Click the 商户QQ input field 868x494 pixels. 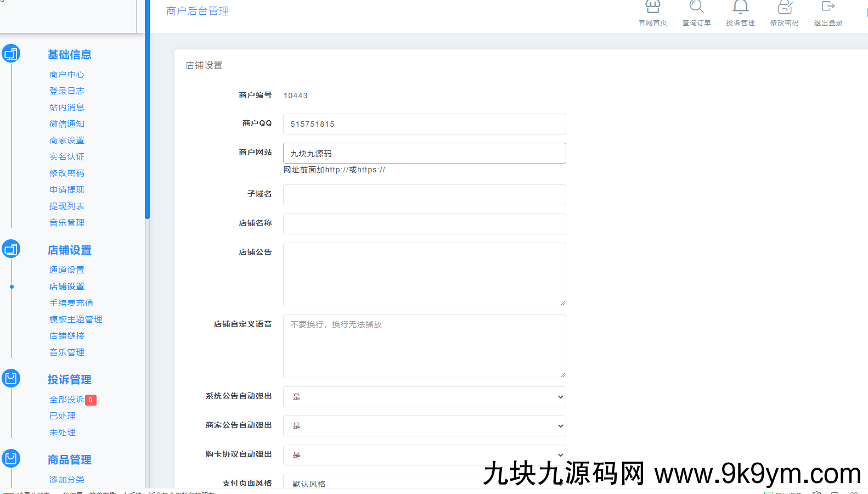click(424, 124)
